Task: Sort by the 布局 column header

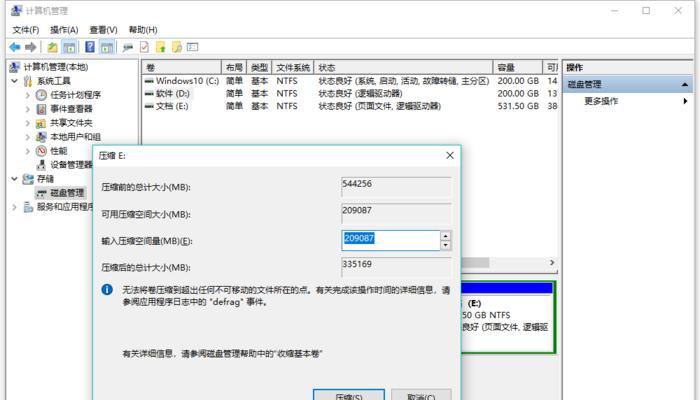Action: (234, 67)
